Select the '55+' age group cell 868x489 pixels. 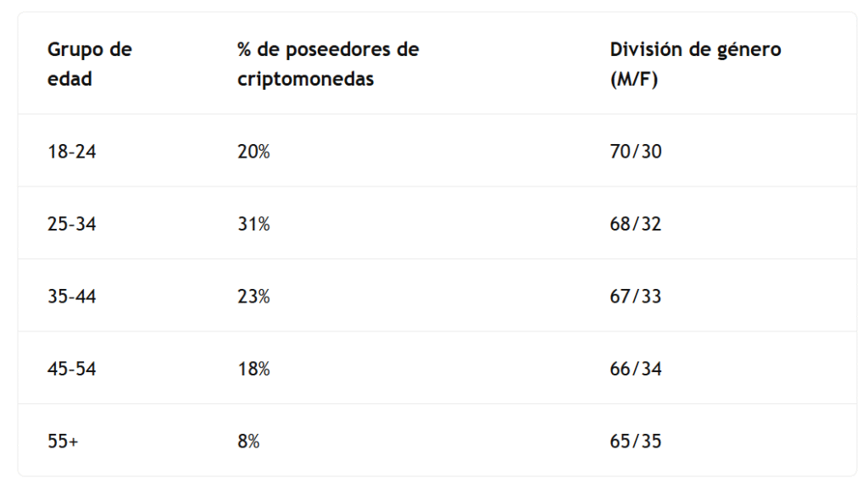coord(64,442)
